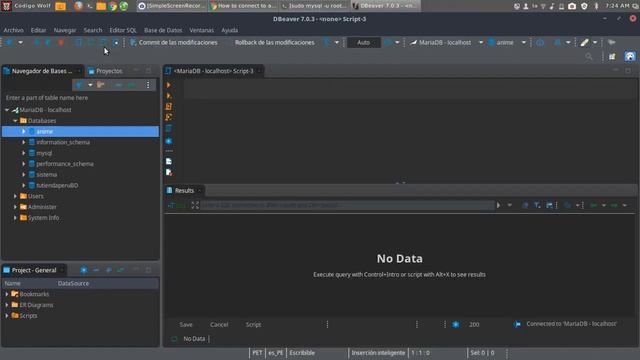Expand the sistema database node
Image resolution: width=640 pixels, height=360 pixels.
24,175
